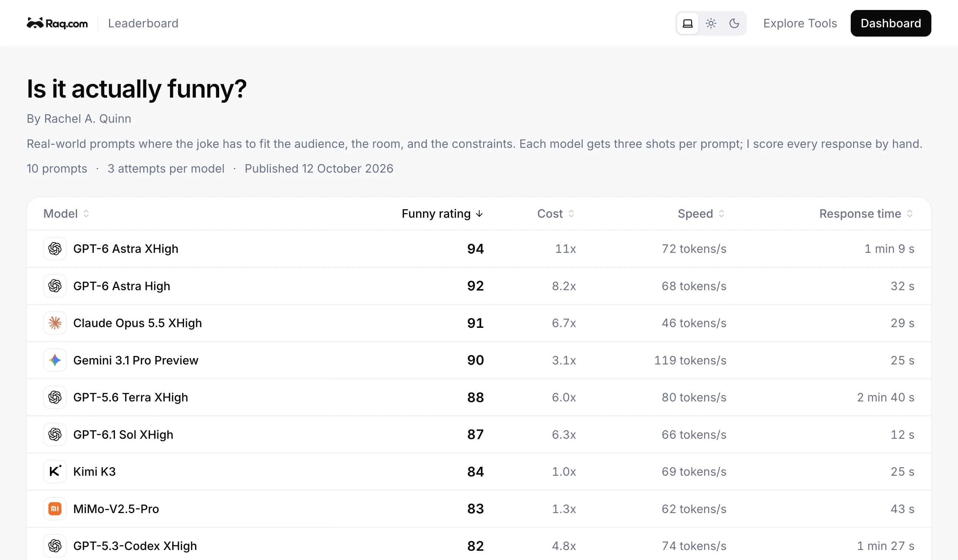Click OpenAI icon for GPT-6.1 Sol XHigh
The image size is (958, 560).
(x=55, y=435)
